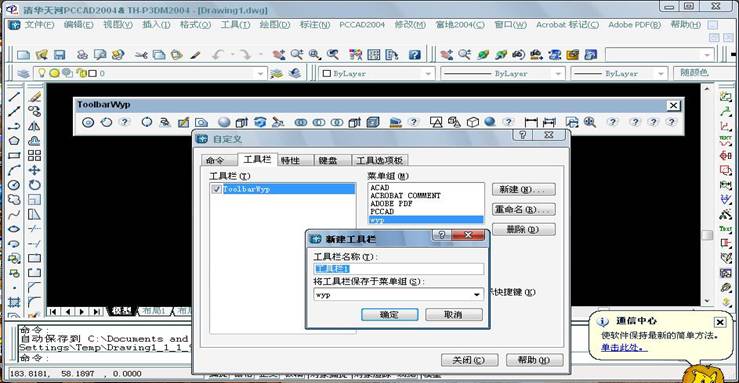Open the 文件(F) menu
The image size is (739, 383).
40,24
